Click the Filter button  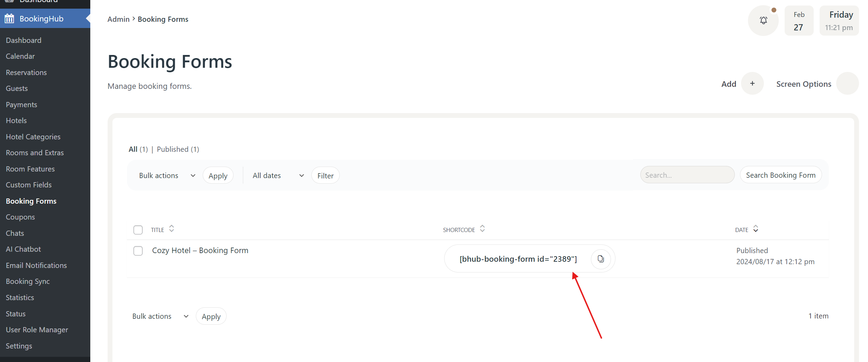[x=325, y=176]
